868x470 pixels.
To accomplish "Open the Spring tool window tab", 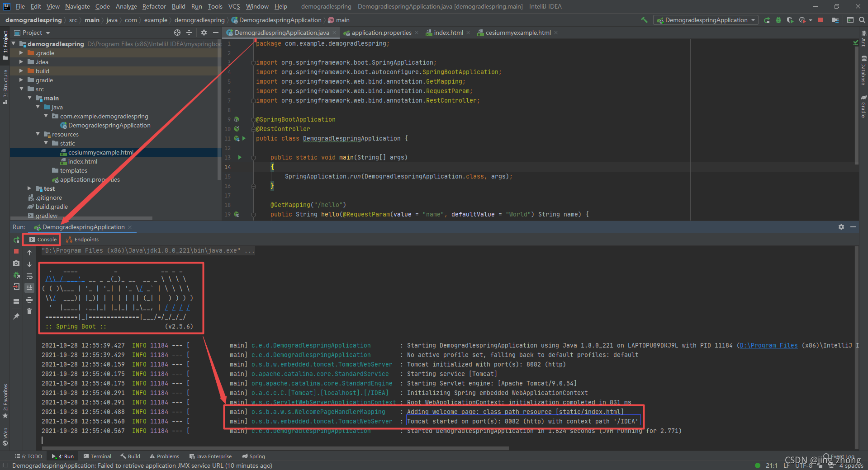I will (x=254, y=456).
